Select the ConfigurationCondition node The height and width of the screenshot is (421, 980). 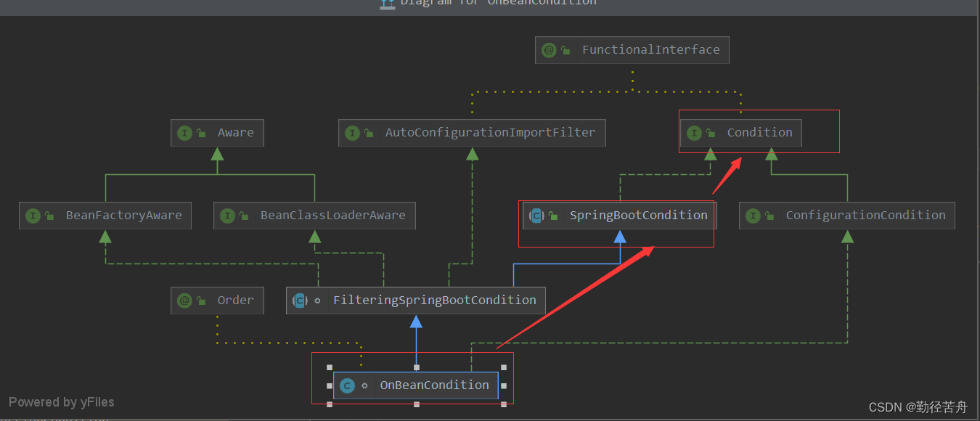[847, 216]
